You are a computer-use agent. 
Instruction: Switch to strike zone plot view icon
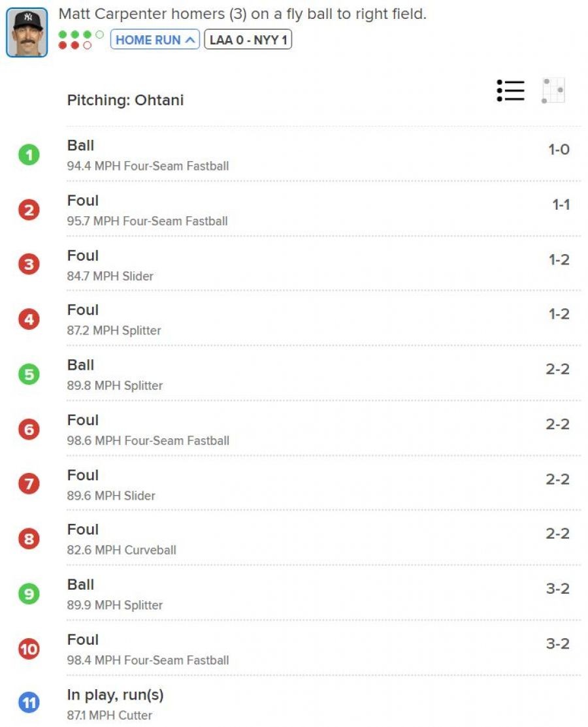click(553, 90)
